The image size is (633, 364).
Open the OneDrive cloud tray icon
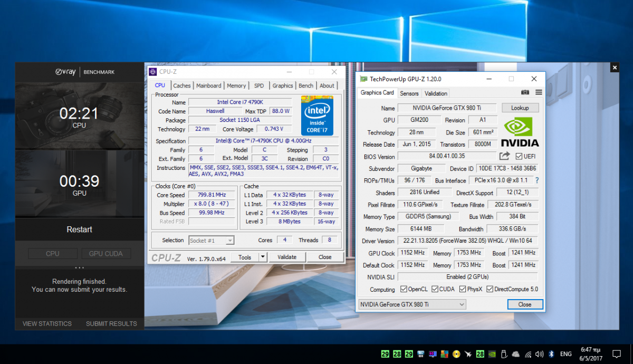[x=516, y=354]
